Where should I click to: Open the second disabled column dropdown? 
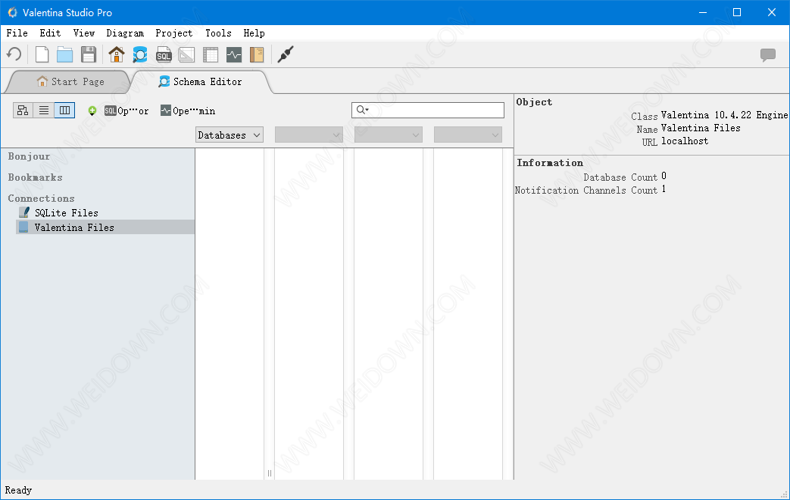point(309,135)
